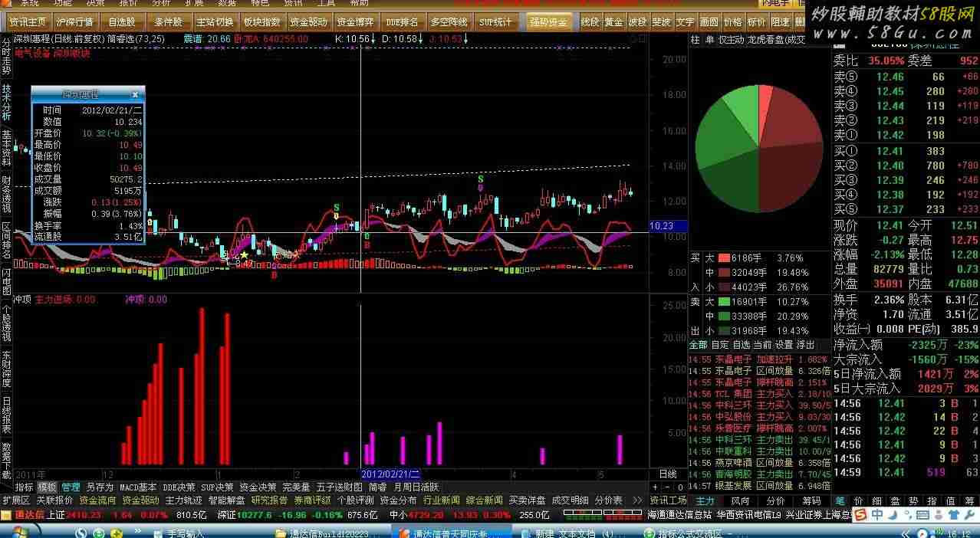
Task: Open the 财务透视 left sidebar tab
Action: coord(6,193)
